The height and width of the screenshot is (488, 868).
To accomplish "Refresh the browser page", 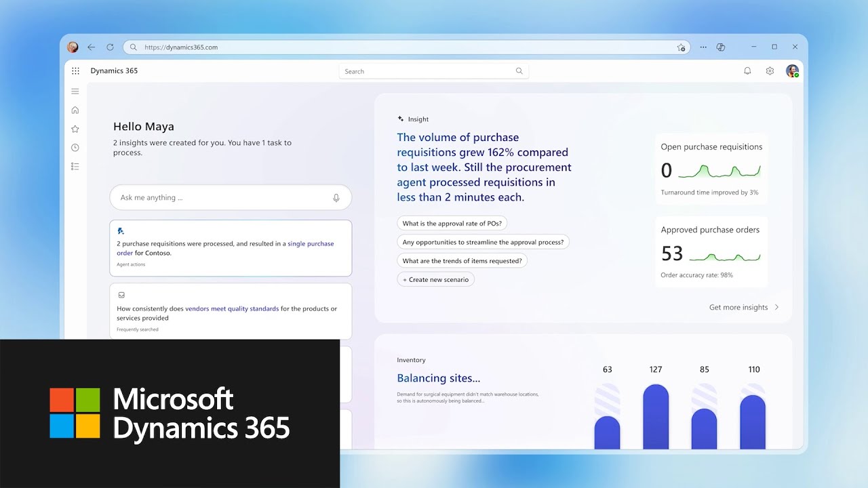I will [110, 47].
